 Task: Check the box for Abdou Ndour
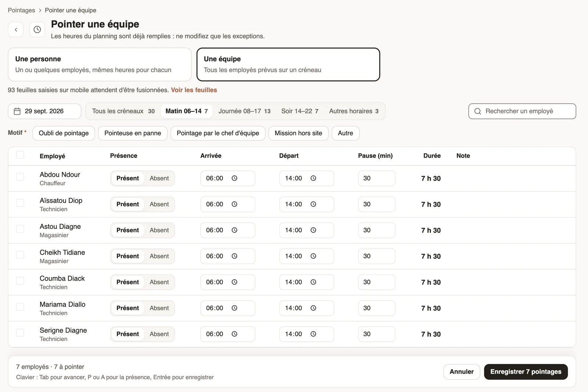tap(20, 177)
